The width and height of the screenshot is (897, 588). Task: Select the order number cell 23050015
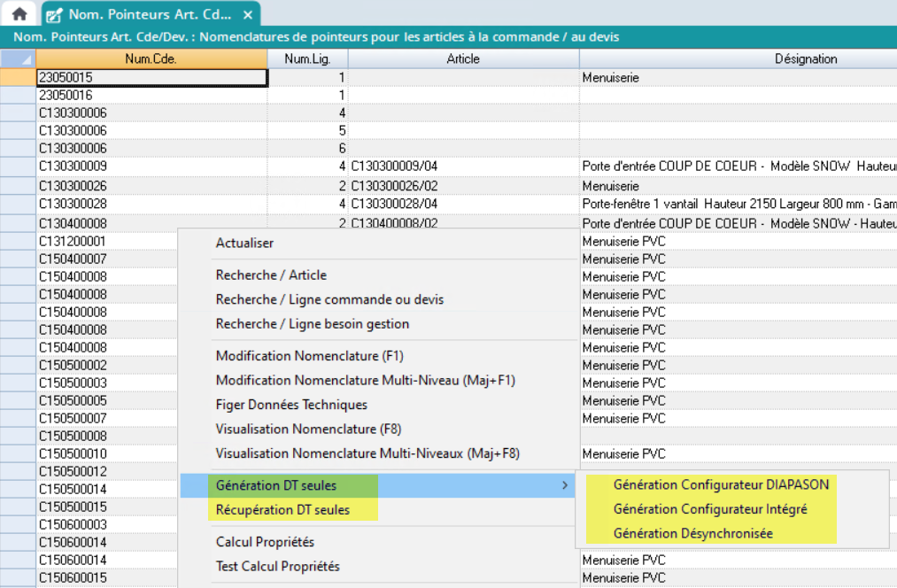(151, 78)
